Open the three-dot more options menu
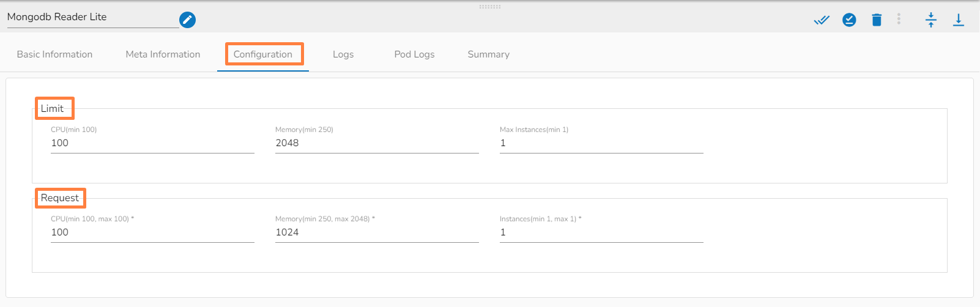The image size is (980, 307). tap(899, 20)
